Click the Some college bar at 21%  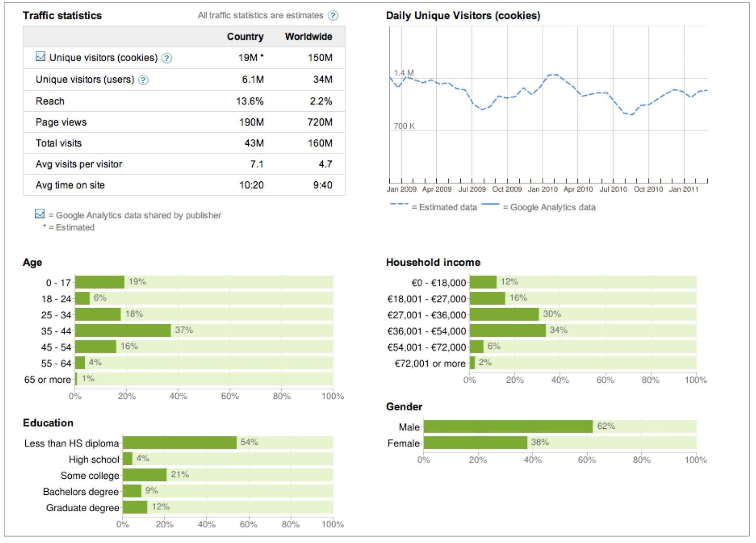(x=145, y=475)
